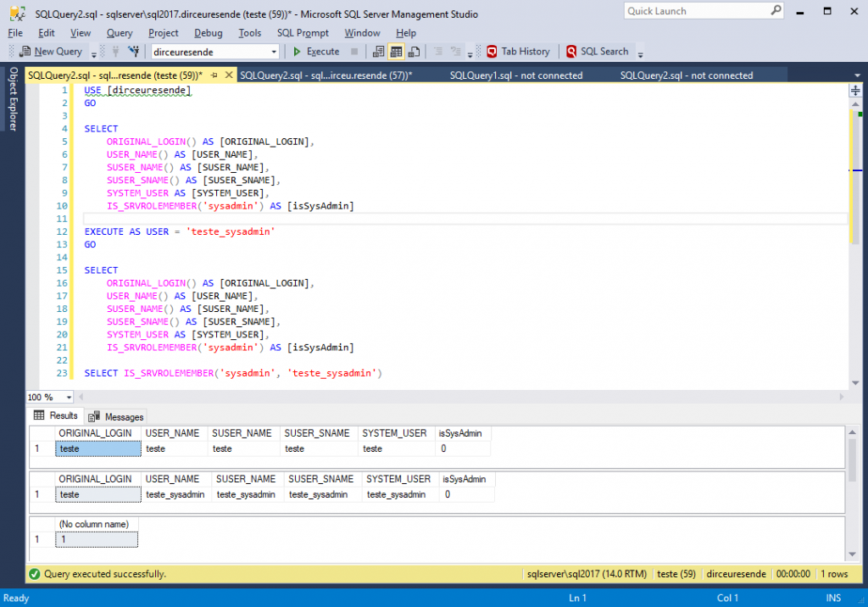
Task: Open the database selector showing dirceuresende
Action: click(x=271, y=51)
